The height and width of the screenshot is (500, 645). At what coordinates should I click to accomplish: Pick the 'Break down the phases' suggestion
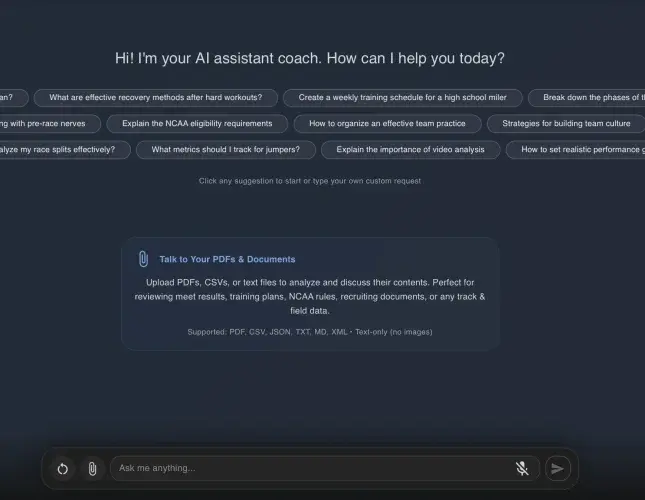[587, 98]
